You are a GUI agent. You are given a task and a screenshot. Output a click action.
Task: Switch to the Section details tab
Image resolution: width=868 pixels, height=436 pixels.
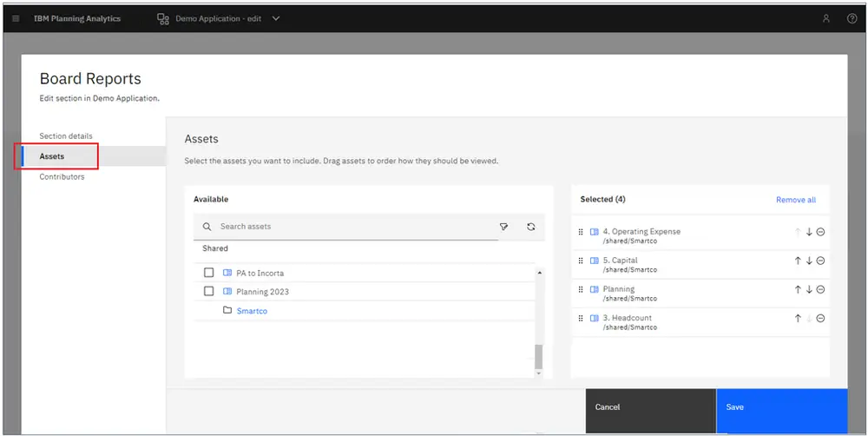coord(66,135)
